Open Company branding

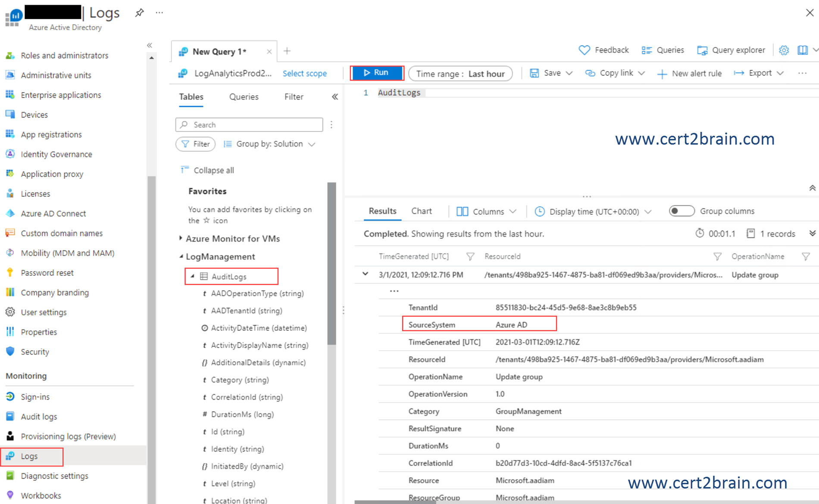(x=55, y=292)
